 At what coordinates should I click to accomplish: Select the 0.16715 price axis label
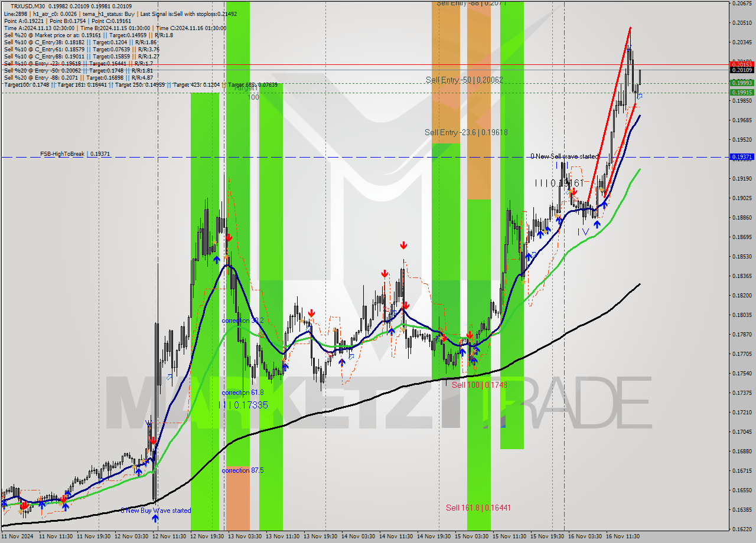pyautogui.click(x=742, y=470)
